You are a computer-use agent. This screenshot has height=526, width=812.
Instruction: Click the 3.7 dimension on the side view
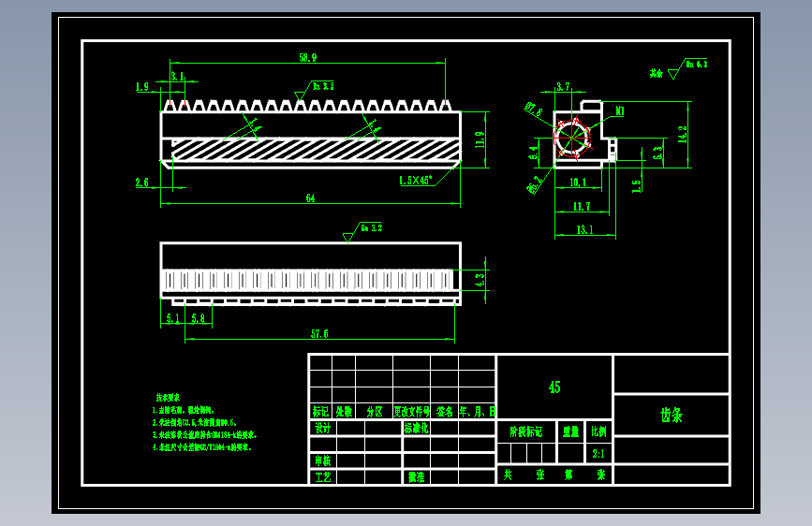pos(564,86)
